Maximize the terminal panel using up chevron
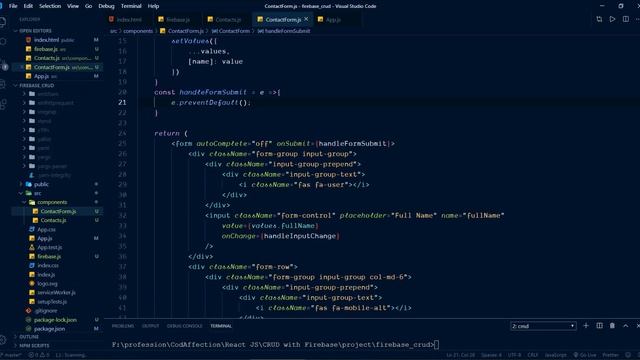This screenshot has height=360, width=640. click(626, 326)
